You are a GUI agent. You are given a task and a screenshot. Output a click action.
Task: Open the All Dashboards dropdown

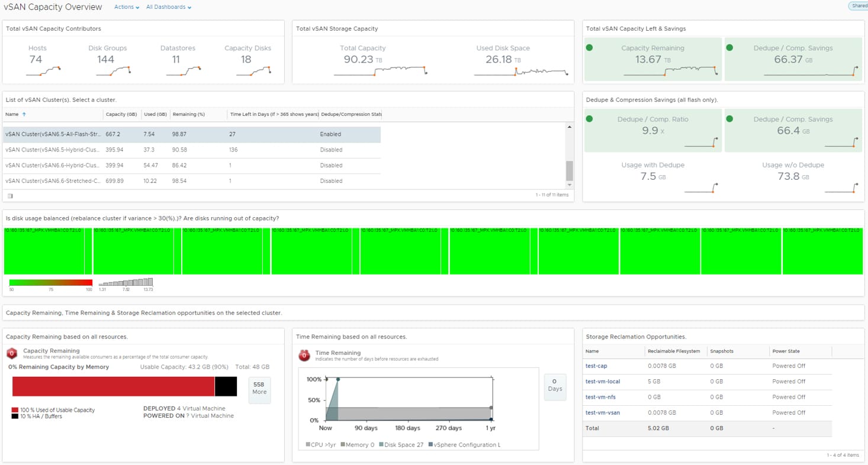tap(168, 7)
